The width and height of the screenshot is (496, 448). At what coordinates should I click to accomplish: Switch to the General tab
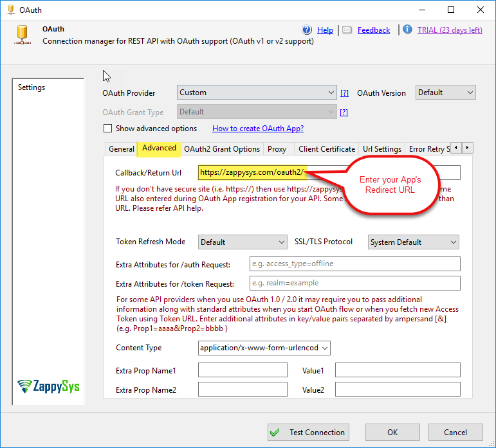tap(121, 149)
